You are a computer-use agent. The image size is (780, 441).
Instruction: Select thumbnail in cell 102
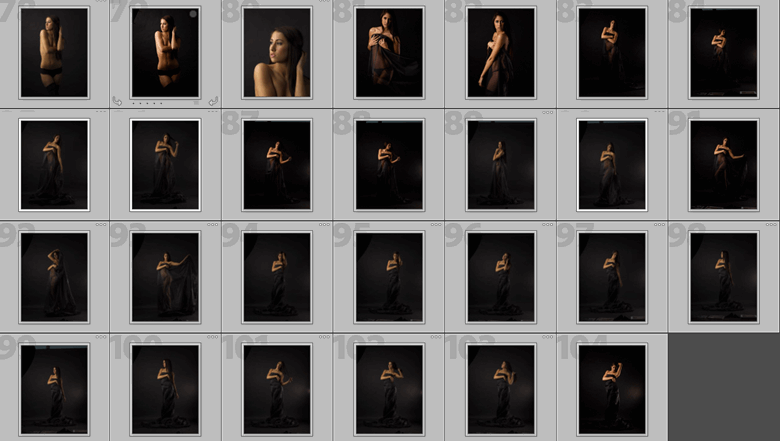(x=389, y=388)
